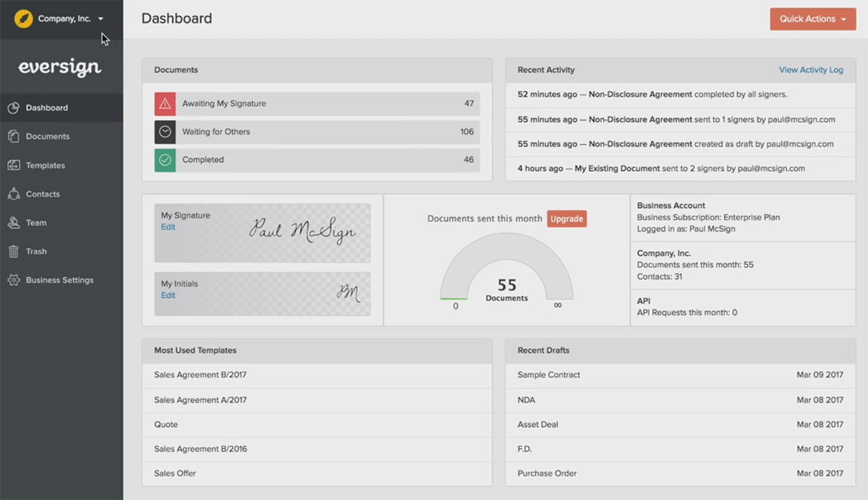868x500 pixels.
Task: Click the yellow company logo icon
Action: pyautogui.click(x=24, y=18)
